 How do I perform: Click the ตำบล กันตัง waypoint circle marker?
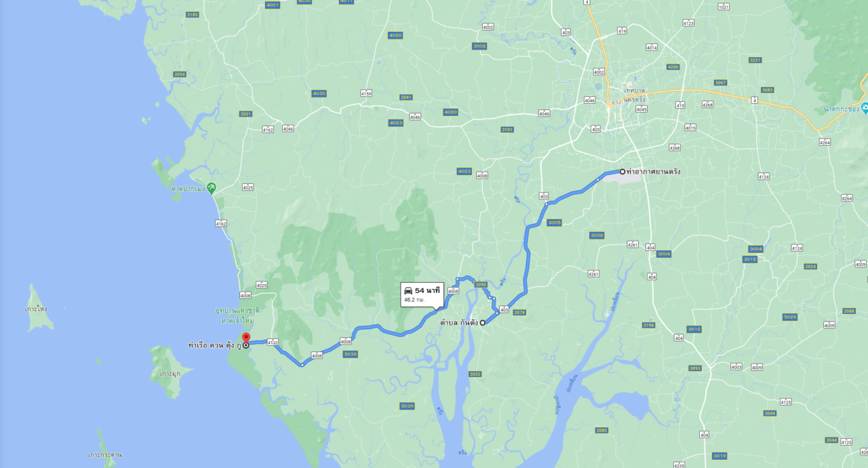pyautogui.click(x=483, y=323)
